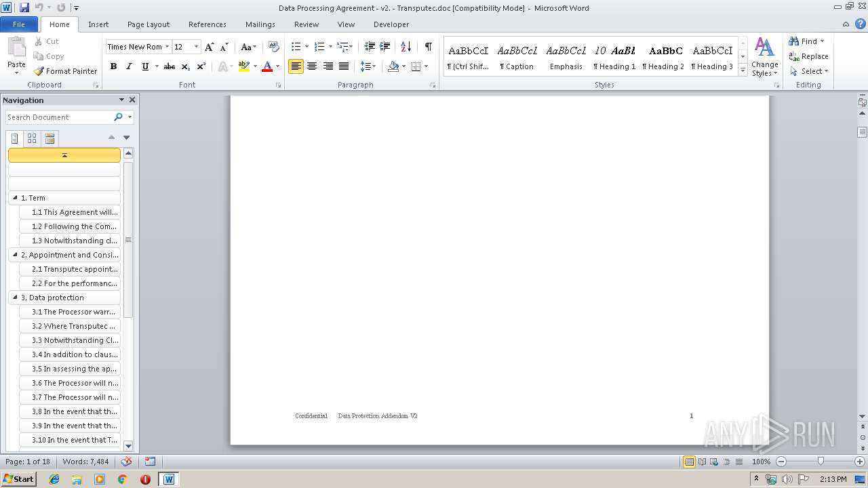This screenshot has height=488, width=868.
Task: Open Internet Explorer from taskbar
Action: (x=54, y=479)
